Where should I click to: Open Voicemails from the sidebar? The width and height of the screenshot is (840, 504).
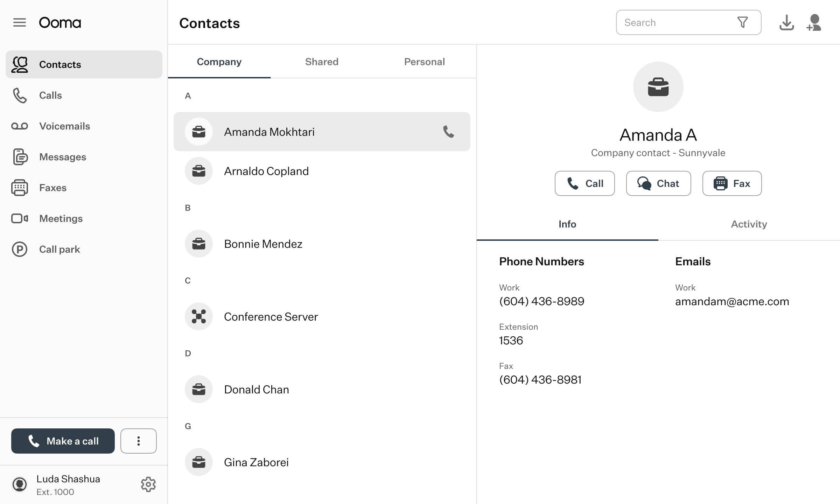coord(64,126)
